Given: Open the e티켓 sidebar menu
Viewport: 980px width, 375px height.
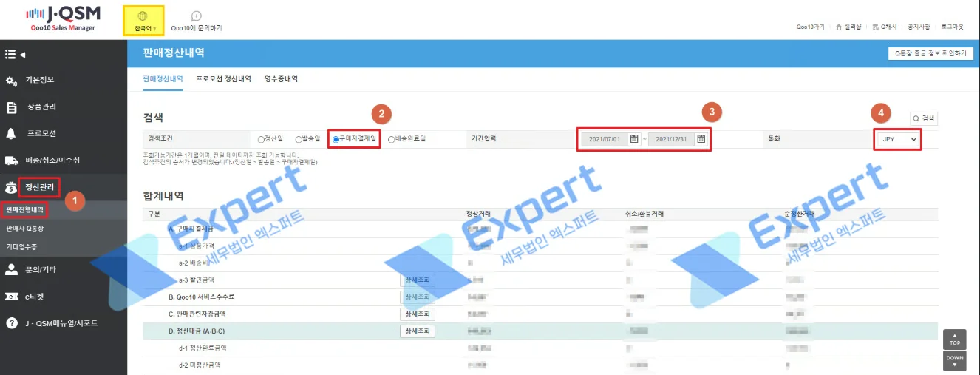Looking at the screenshot, I should [36, 297].
